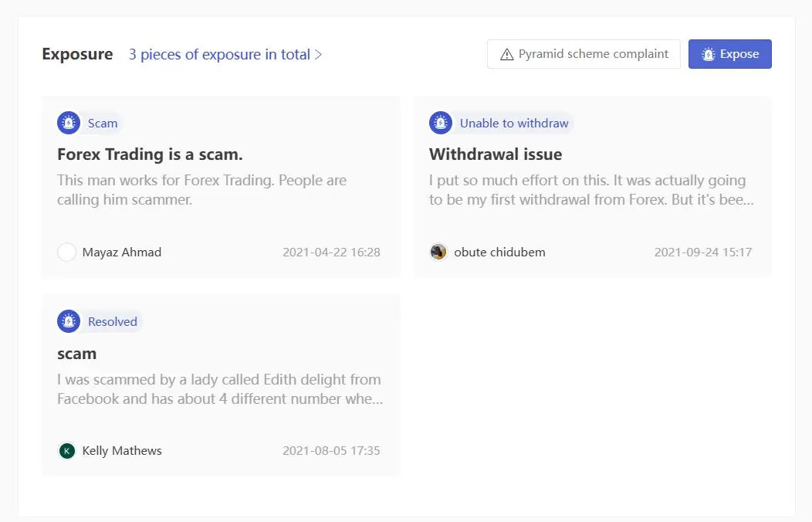The height and width of the screenshot is (522, 812).
Task: Click the timestamp 2021-08-05 17:35
Action: (x=331, y=451)
